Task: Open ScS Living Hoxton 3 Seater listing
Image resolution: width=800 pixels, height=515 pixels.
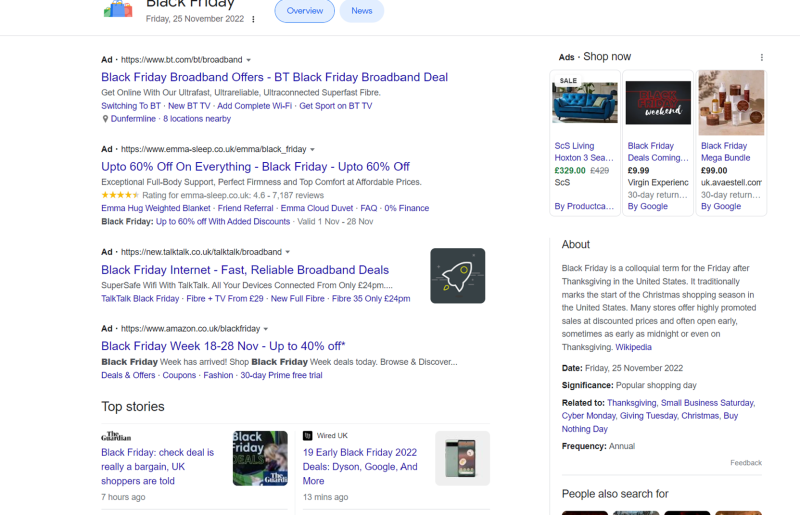Action: tap(584, 152)
